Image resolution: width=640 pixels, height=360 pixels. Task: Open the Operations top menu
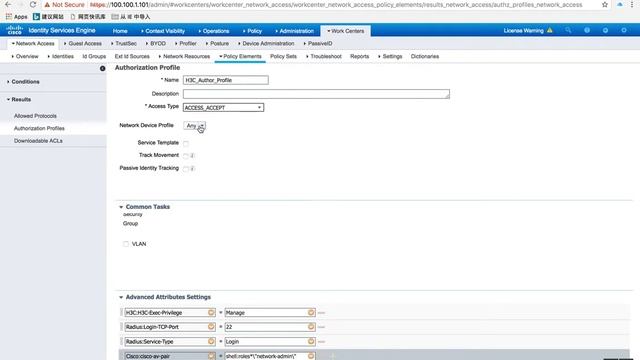point(213,31)
